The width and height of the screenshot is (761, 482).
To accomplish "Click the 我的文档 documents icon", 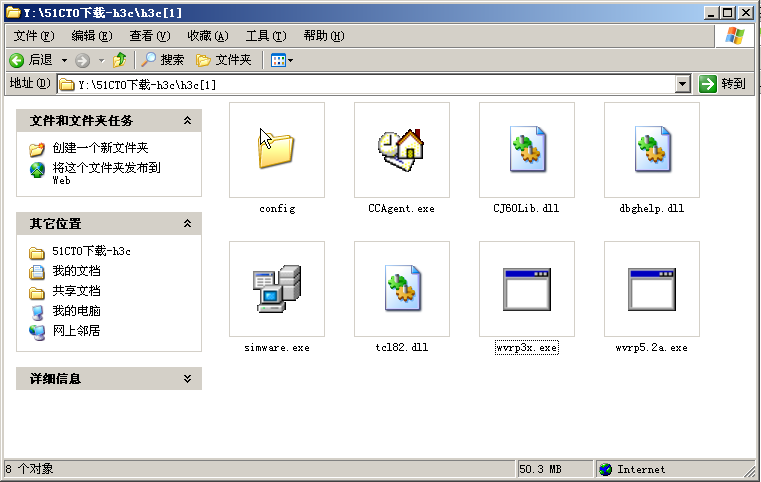I will coord(37,272).
